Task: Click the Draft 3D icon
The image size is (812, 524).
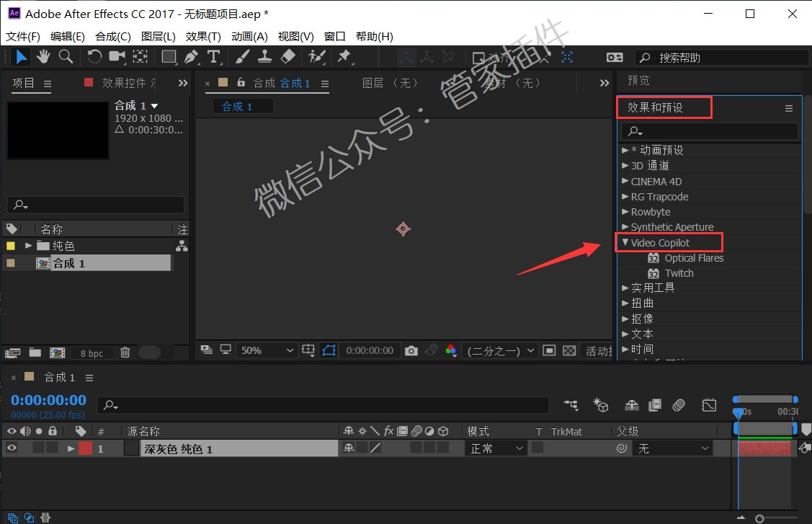Action: pyautogui.click(x=601, y=405)
